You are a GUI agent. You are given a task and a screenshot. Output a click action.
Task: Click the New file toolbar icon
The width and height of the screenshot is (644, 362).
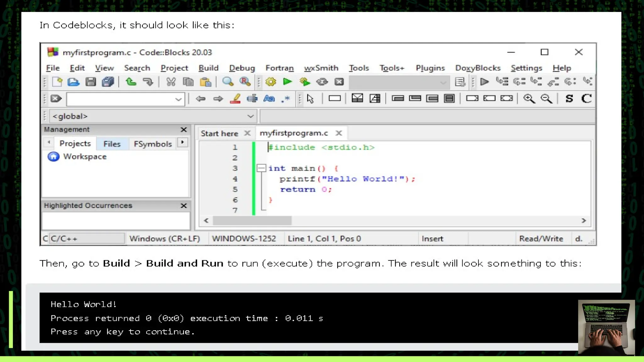tap(57, 82)
